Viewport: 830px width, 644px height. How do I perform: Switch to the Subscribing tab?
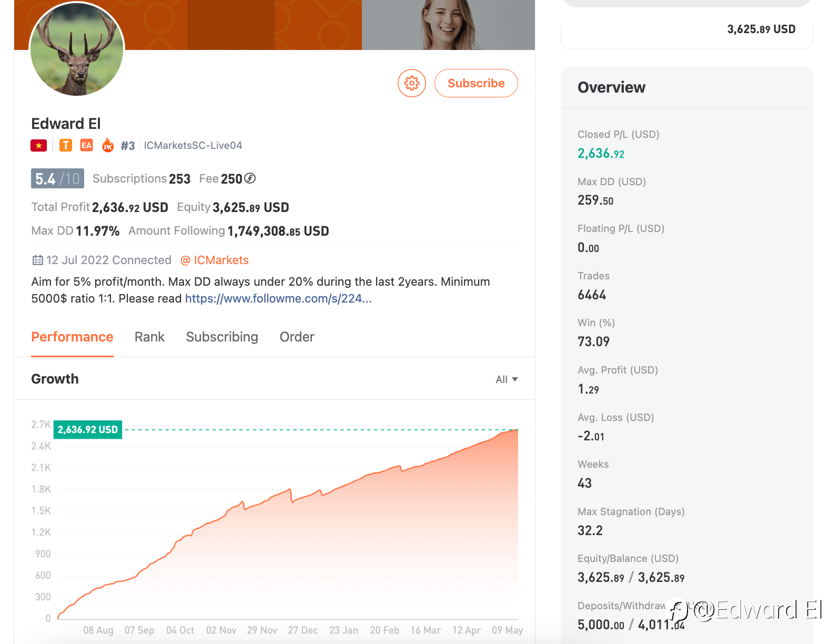pyautogui.click(x=222, y=337)
